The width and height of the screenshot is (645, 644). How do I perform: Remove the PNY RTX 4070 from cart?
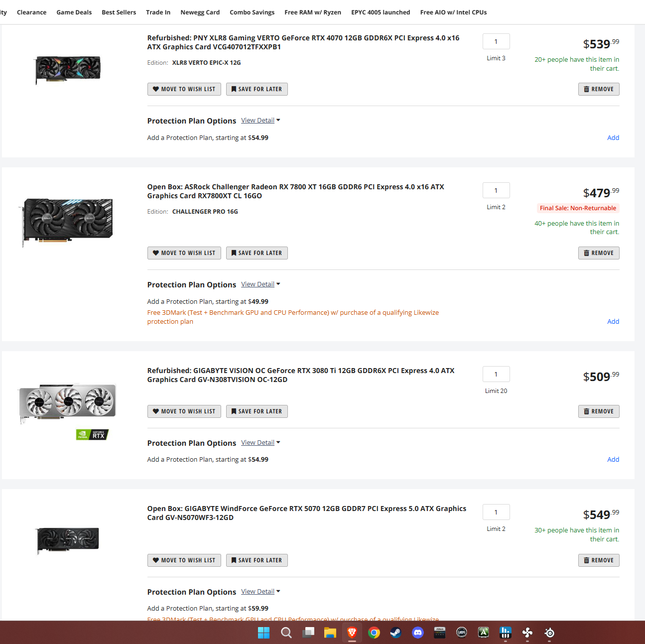pos(599,89)
